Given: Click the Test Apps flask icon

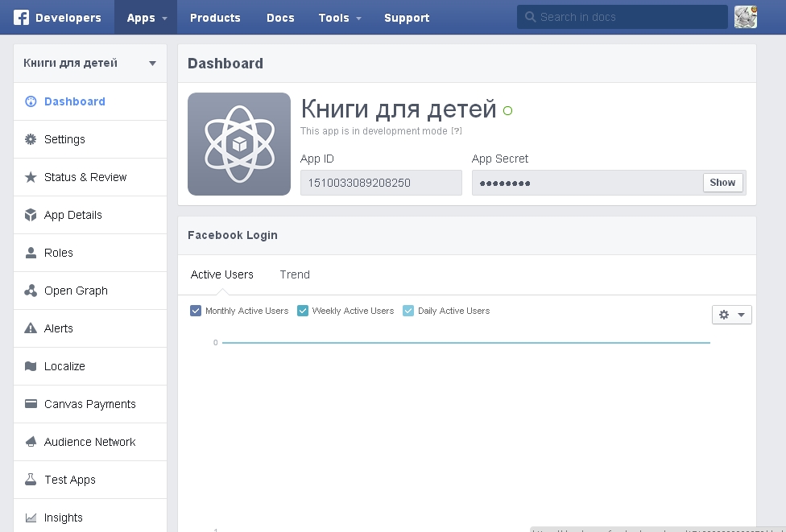Looking at the screenshot, I should (31, 480).
